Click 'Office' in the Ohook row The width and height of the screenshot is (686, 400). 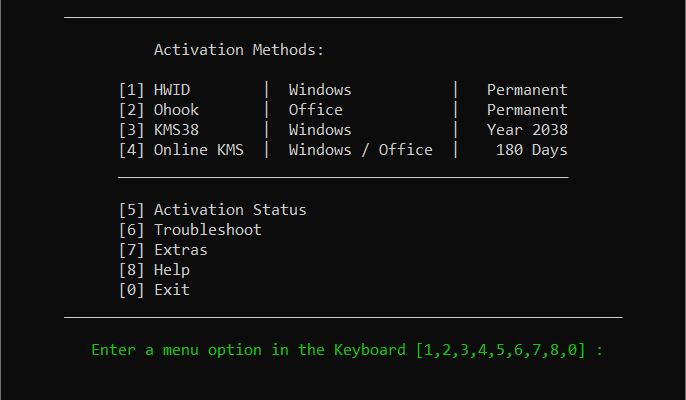[x=315, y=110]
